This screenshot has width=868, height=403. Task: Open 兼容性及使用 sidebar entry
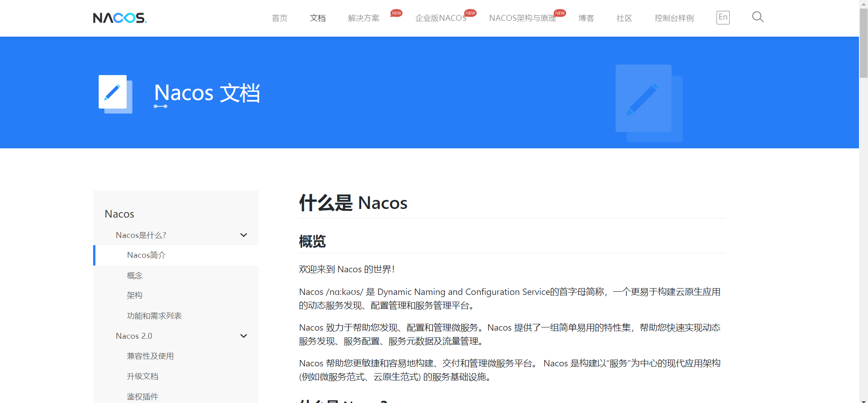[x=150, y=356]
